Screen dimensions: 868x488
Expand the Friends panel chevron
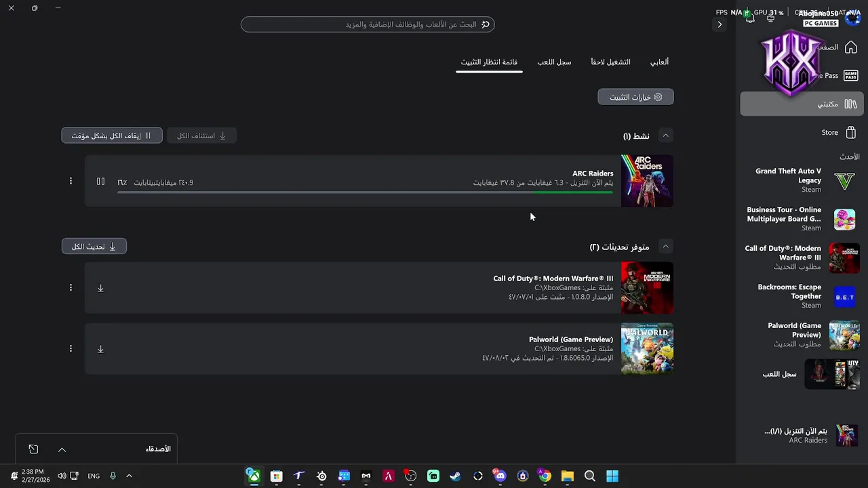[62, 449]
